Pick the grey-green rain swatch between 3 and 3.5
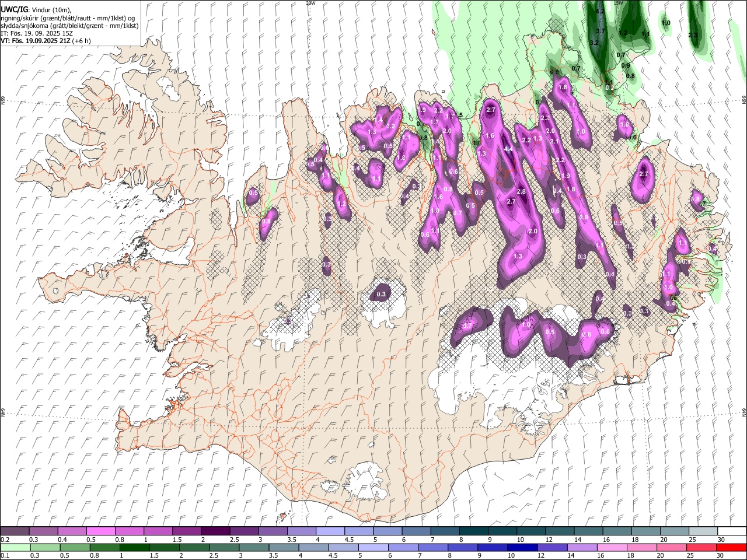Viewport: 747px width, 560px height. (x=254, y=547)
